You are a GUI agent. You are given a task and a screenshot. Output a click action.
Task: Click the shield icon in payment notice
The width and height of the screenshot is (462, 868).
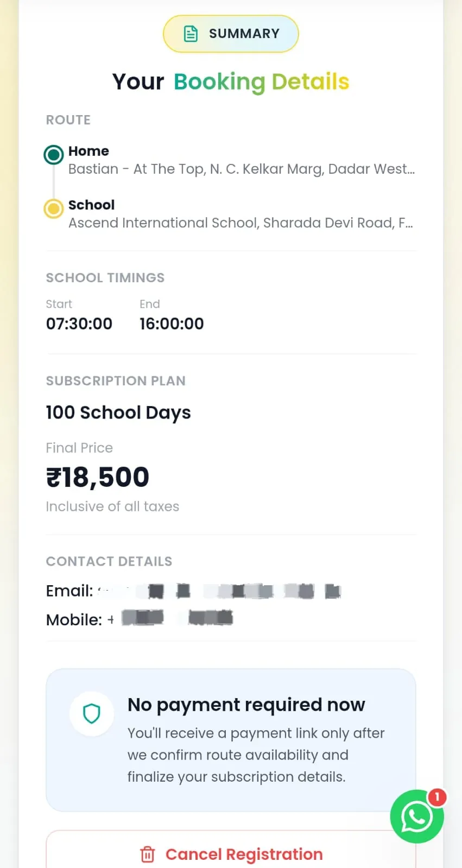pyautogui.click(x=92, y=713)
